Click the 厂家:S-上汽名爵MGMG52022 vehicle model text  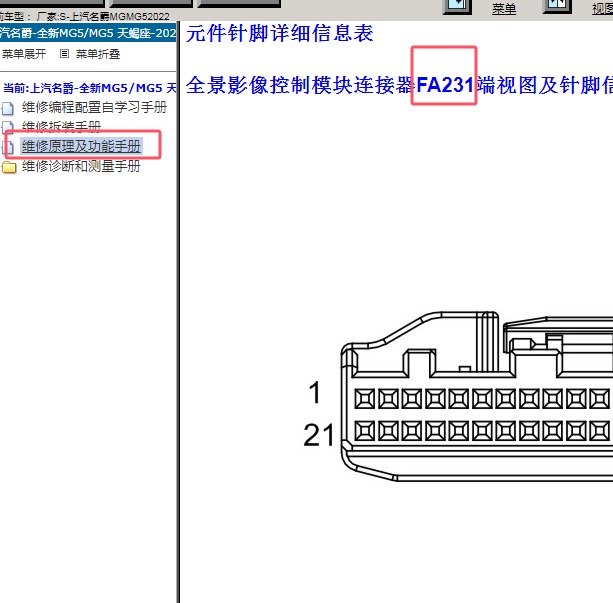103,16
